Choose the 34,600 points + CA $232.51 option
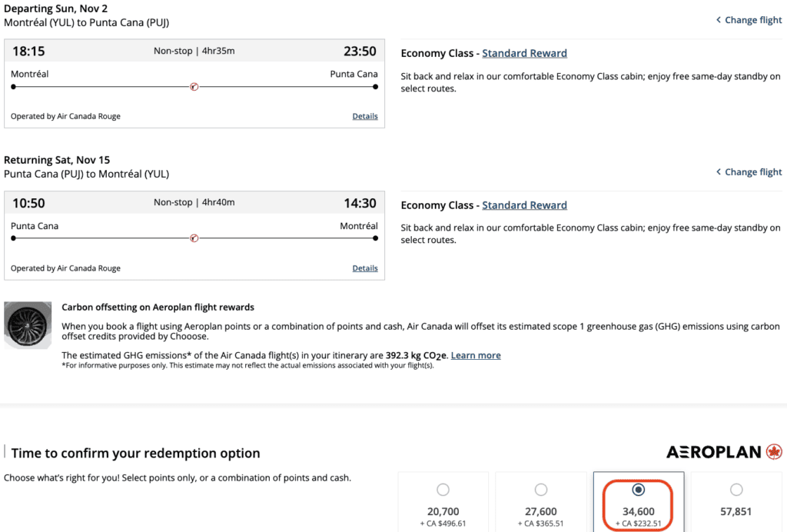The height and width of the screenshot is (532, 787). tap(638, 490)
